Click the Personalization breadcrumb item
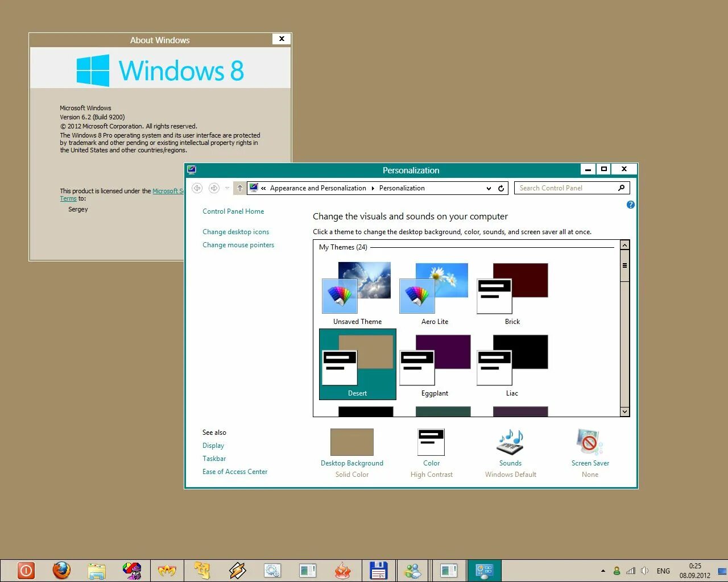Image resolution: width=728 pixels, height=582 pixels. pyautogui.click(x=402, y=188)
